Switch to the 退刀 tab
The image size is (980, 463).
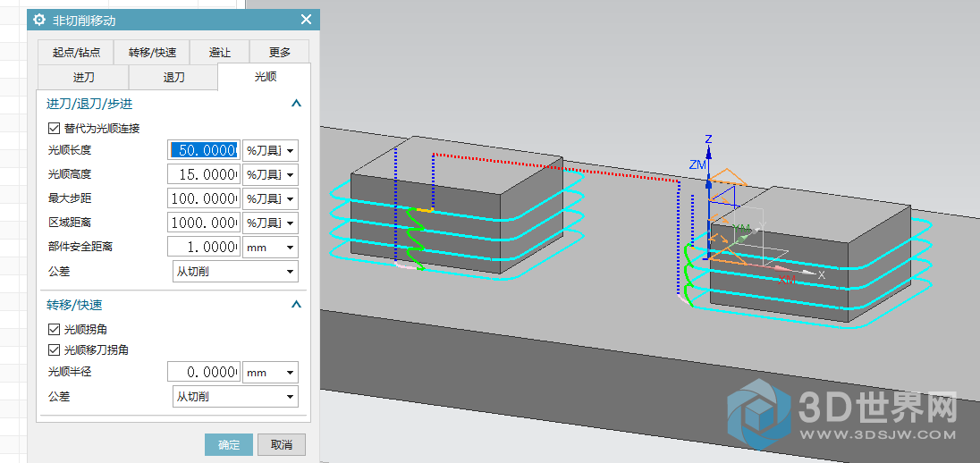pyautogui.click(x=173, y=77)
